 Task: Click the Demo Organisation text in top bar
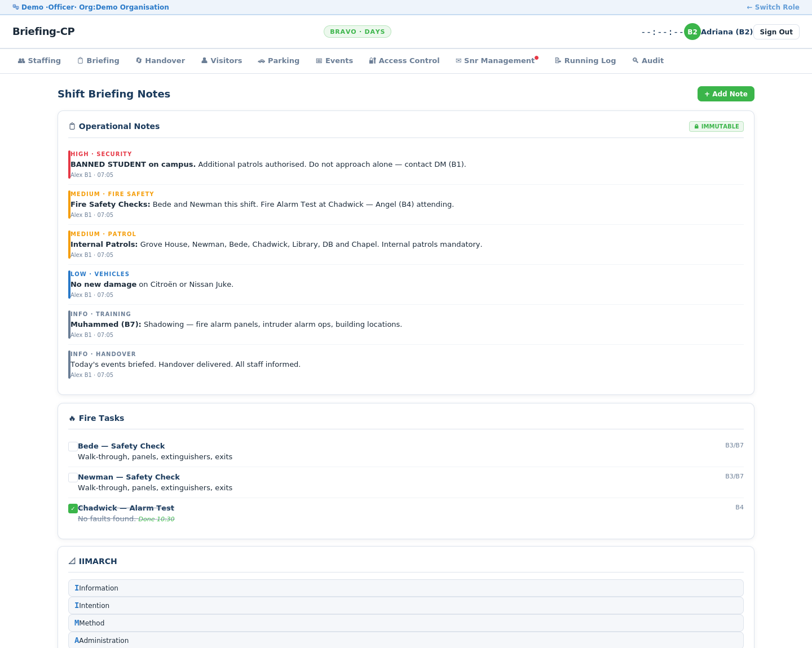tap(133, 7)
